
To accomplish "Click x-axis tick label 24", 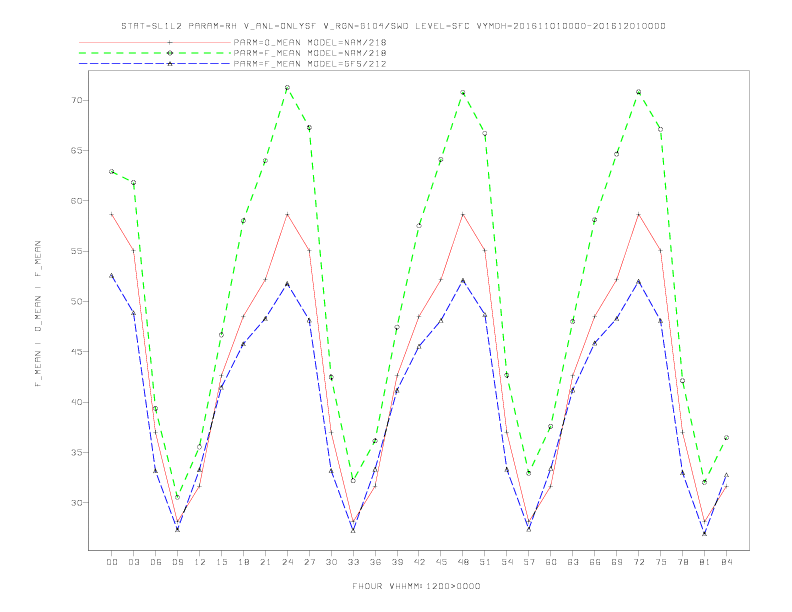I will pos(287,562).
